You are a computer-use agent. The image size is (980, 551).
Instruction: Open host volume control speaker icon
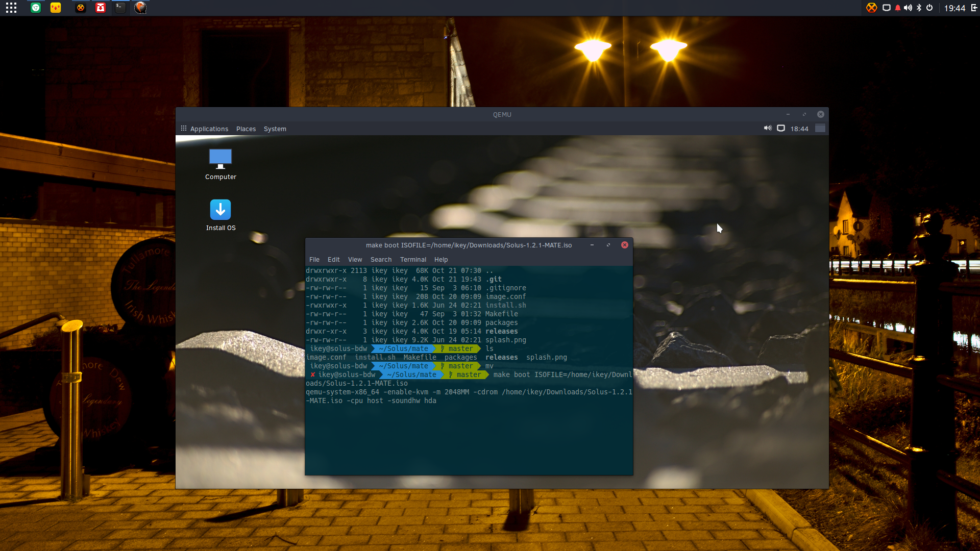[908, 8]
